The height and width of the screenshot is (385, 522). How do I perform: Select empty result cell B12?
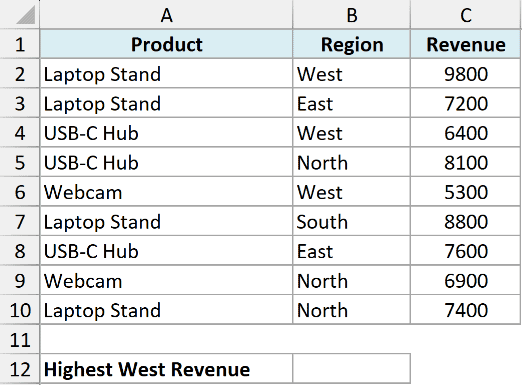pyautogui.click(x=351, y=369)
